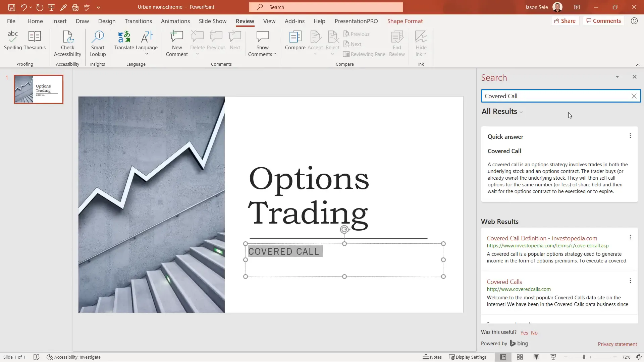Viewport: 644px width, 362px height.
Task: Fit slide to current window
Action: (639, 357)
